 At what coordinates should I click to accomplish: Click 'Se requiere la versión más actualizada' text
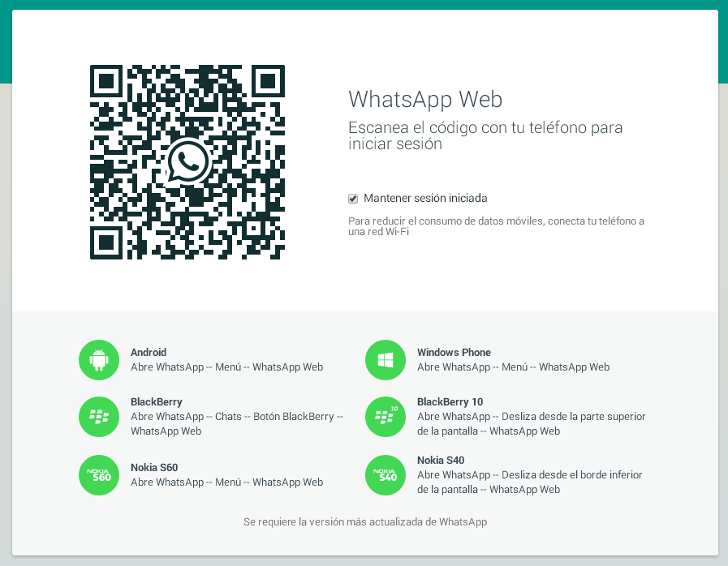click(365, 522)
